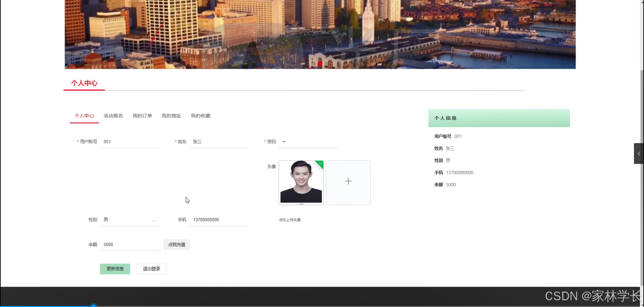Screen dimensions: 644x307
Task: Click the plus icon to upload new avatar
Action: tap(348, 181)
